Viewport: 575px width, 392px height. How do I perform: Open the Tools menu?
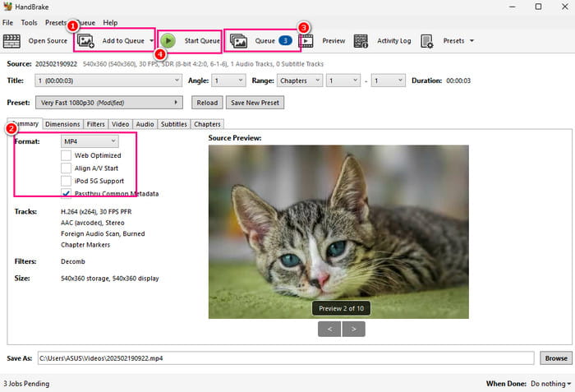tap(29, 23)
